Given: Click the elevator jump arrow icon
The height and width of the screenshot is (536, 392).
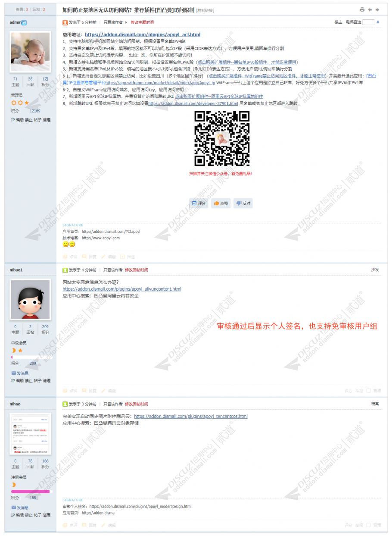Looking at the screenshot, I should point(378,22).
